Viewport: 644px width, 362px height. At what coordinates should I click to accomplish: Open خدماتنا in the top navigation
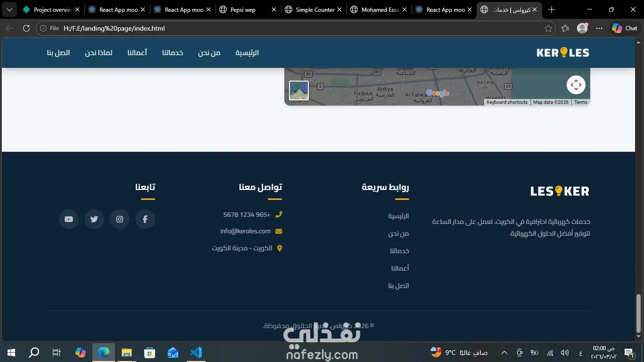[173, 53]
